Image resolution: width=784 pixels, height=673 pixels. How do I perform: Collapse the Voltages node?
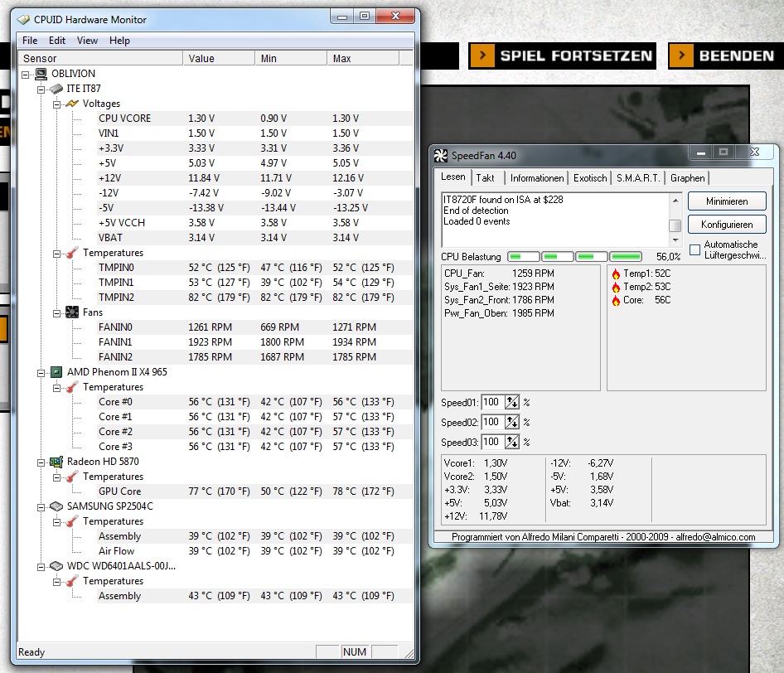coord(57,104)
